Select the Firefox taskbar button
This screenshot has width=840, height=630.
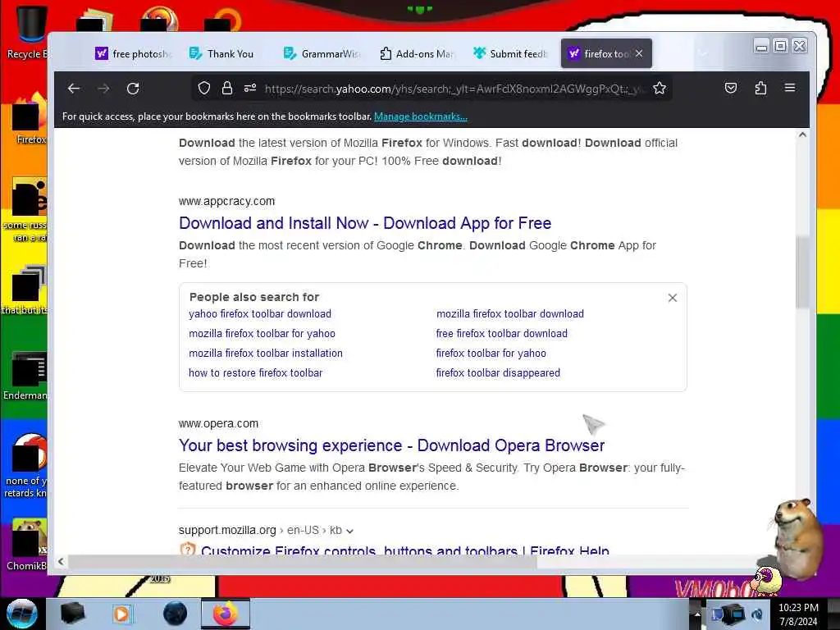[226, 614]
